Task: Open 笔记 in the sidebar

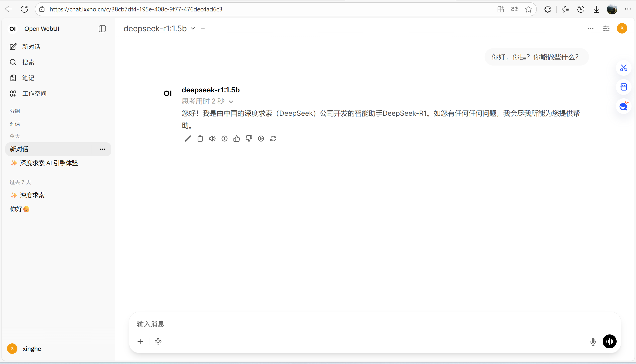Action: [28, 78]
